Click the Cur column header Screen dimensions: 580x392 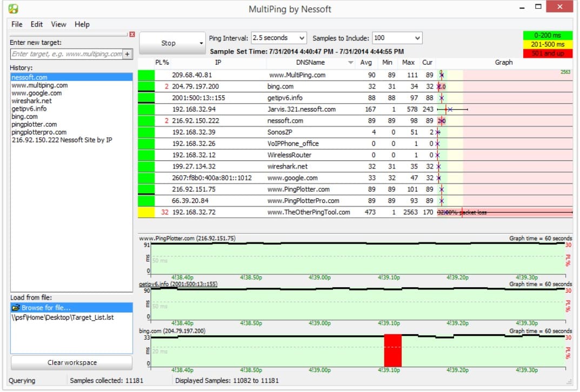(x=427, y=63)
